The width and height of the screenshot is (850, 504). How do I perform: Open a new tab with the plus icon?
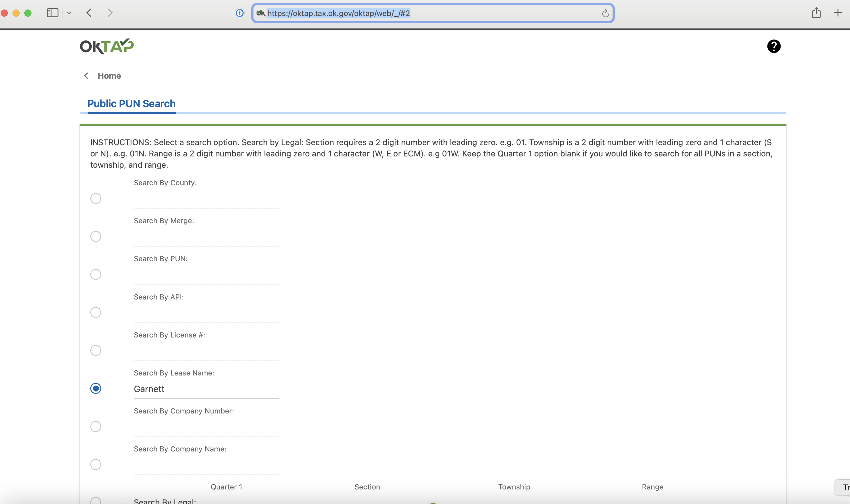pos(838,13)
